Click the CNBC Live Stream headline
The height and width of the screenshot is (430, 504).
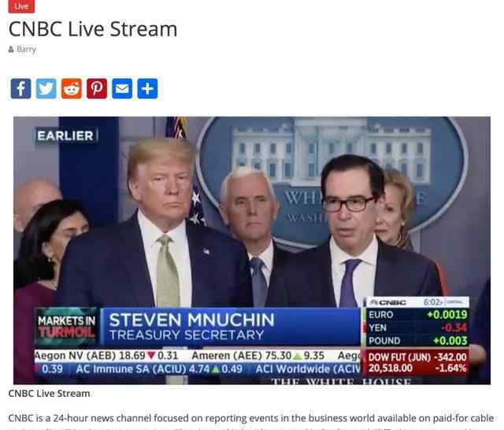coord(93,29)
